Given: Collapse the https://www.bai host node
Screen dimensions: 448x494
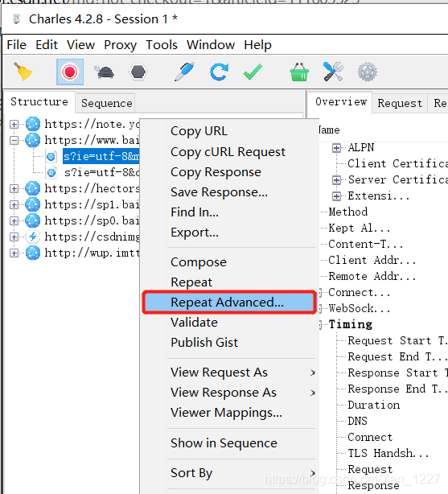Looking at the screenshot, I should coord(14,141).
